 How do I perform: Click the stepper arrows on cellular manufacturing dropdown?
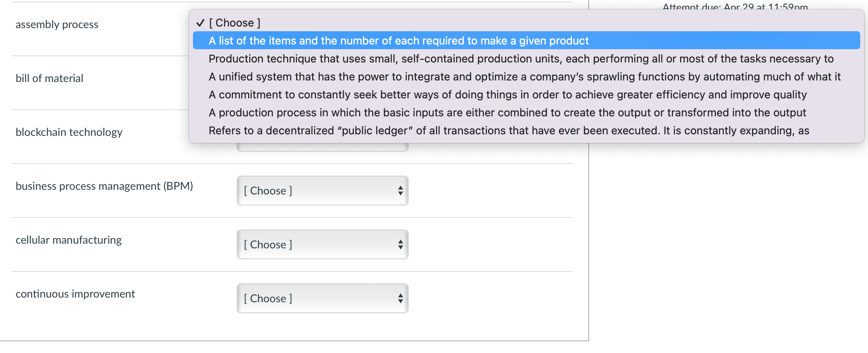(x=400, y=244)
